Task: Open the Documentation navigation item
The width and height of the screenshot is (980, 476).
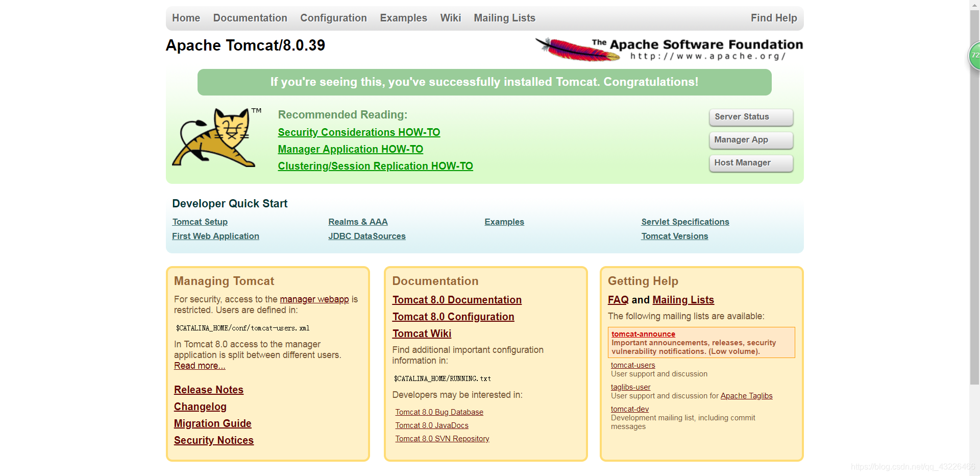Action: tap(250, 18)
